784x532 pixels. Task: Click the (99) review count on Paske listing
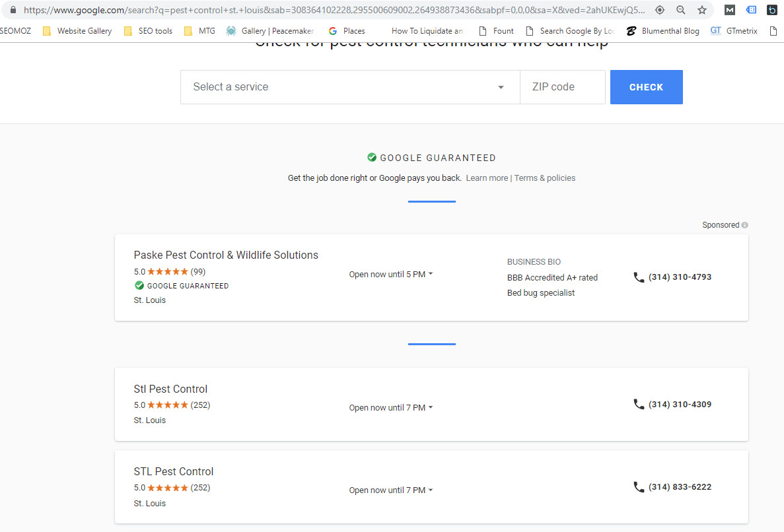(x=198, y=272)
